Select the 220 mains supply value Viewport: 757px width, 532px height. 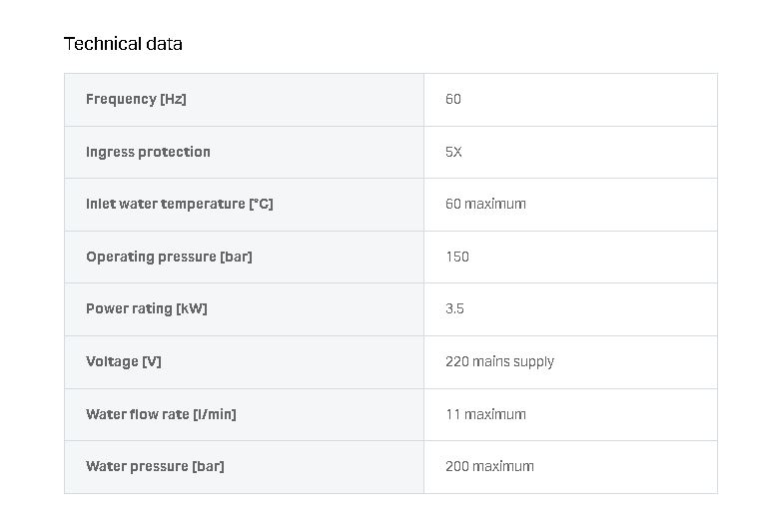499,361
